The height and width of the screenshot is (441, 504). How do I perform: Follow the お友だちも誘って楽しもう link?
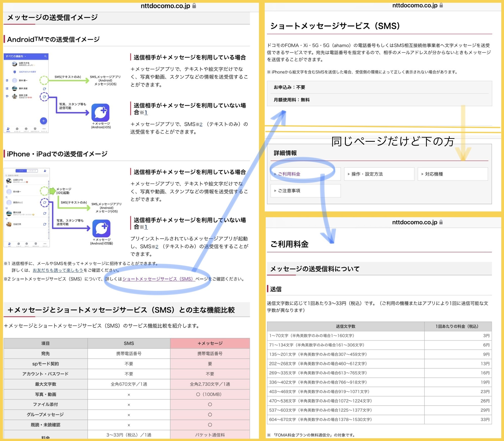click(x=58, y=270)
